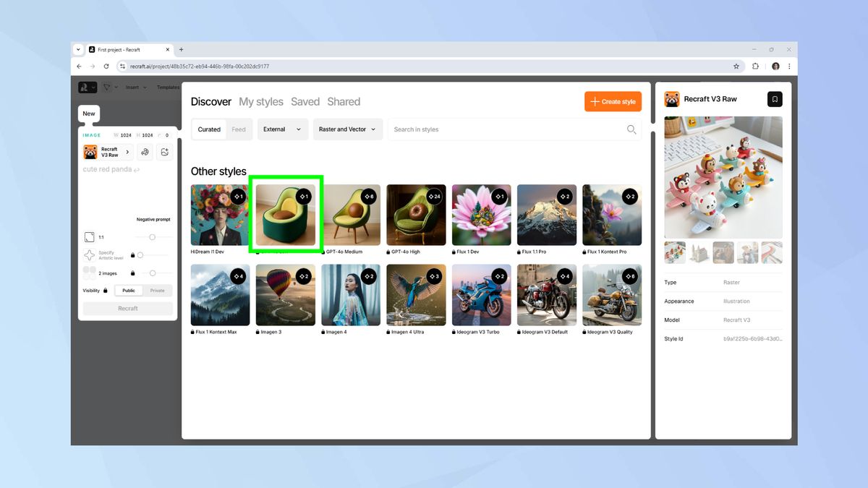The height and width of the screenshot is (488, 868).
Task: Set visibility to Private
Action: coord(158,291)
